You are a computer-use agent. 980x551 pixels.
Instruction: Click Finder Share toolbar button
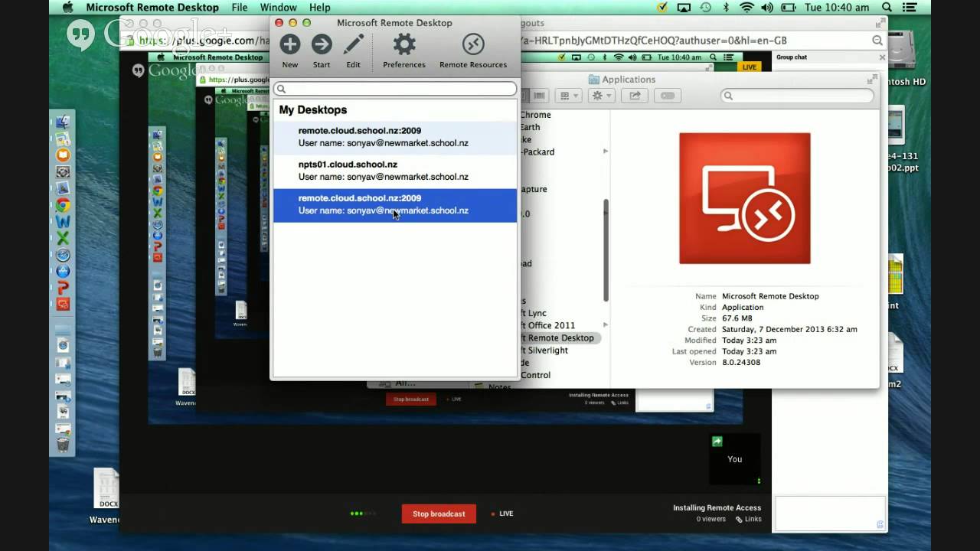click(635, 96)
